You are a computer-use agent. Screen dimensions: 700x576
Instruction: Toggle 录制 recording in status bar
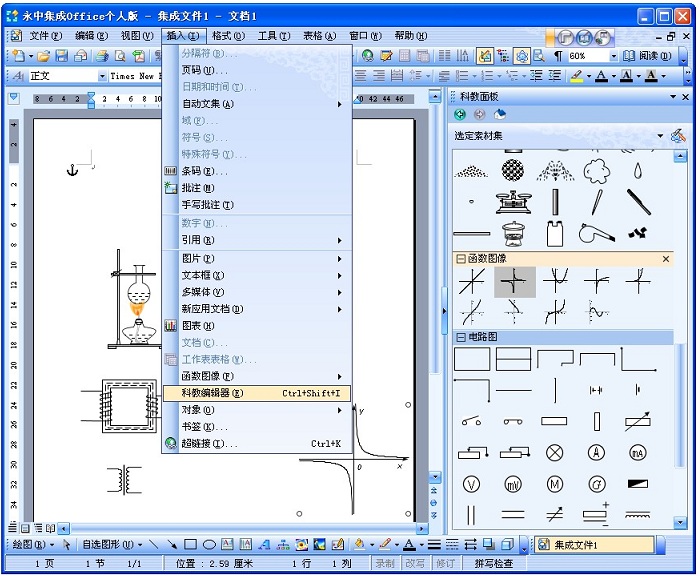coord(384,564)
